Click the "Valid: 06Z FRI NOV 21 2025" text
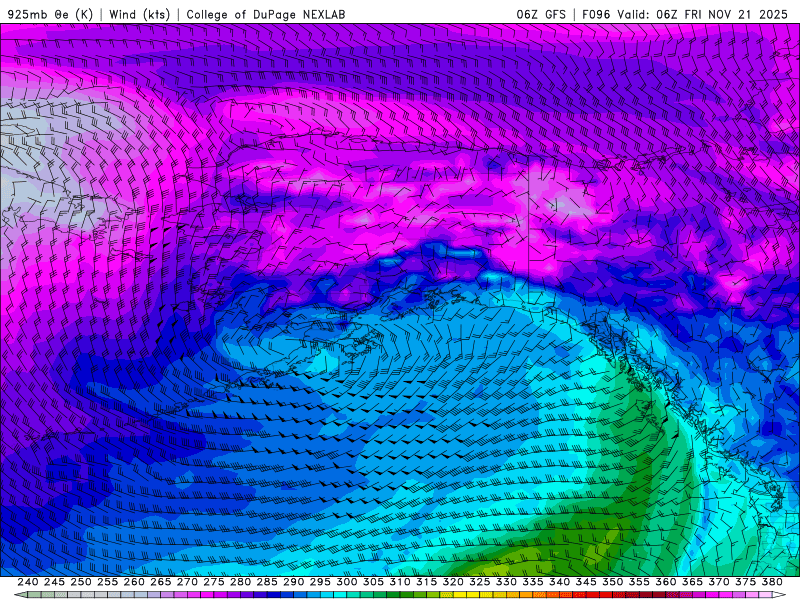 pyautogui.click(x=703, y=14)
